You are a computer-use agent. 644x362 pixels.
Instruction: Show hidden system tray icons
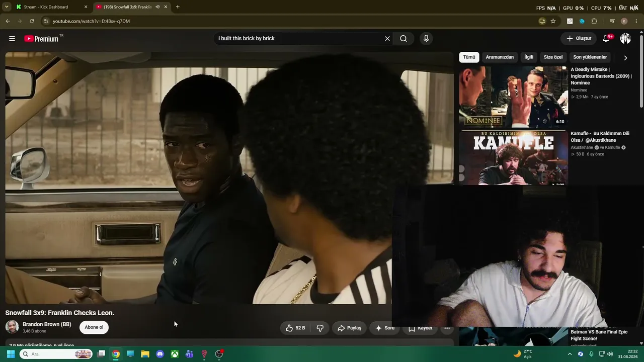[x=570, y=354]
